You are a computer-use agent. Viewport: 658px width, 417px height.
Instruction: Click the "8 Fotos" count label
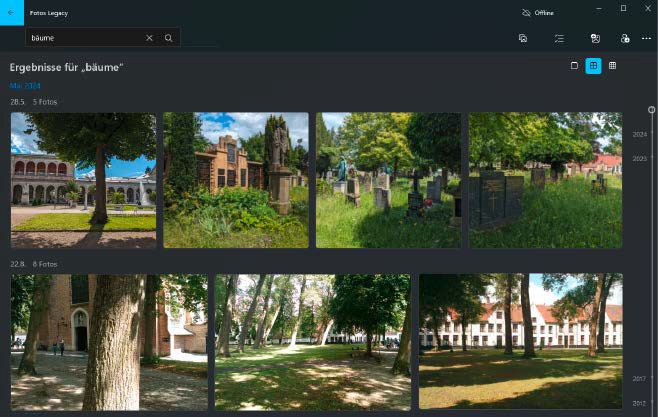[45, 264]
